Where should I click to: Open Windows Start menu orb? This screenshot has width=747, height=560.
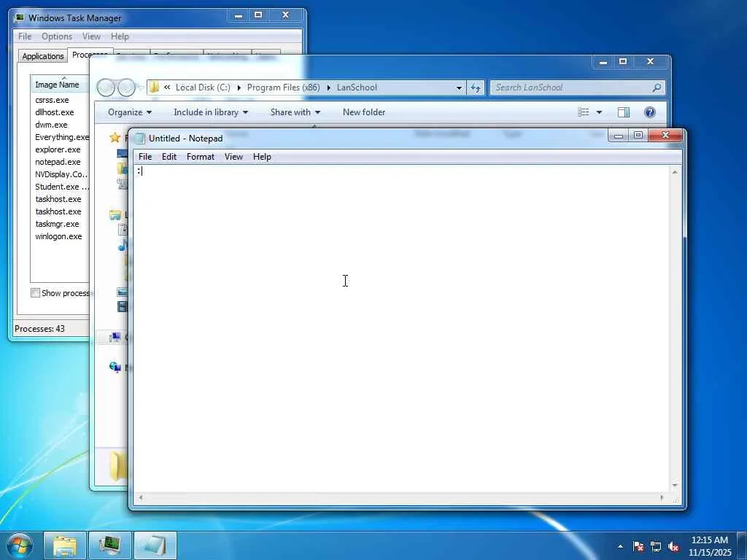coord(20,545)
